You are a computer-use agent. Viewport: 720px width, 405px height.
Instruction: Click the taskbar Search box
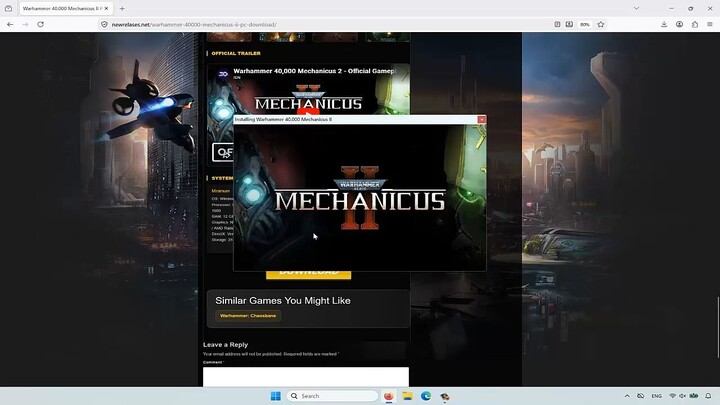point(332,396)
